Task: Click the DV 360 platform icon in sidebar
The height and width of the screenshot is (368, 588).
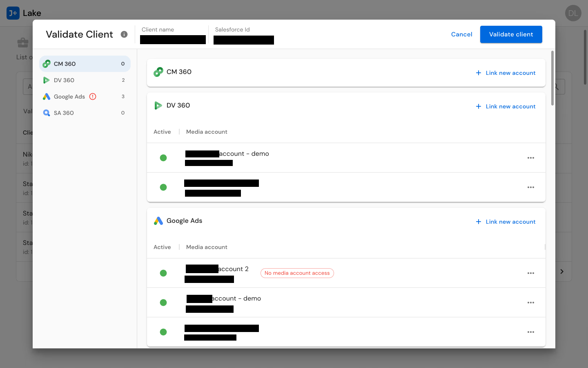Action: [x=47, y=80]
